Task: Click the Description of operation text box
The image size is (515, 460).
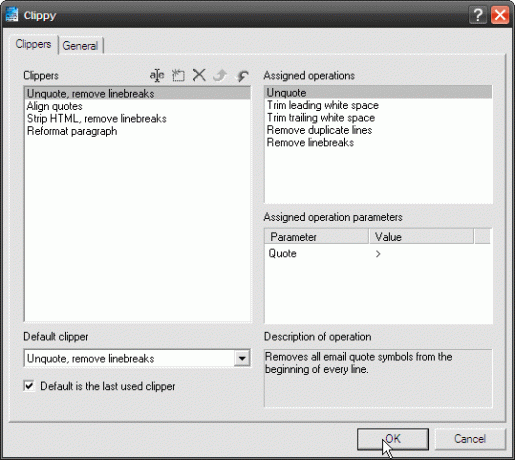Action: pos(378,378)
